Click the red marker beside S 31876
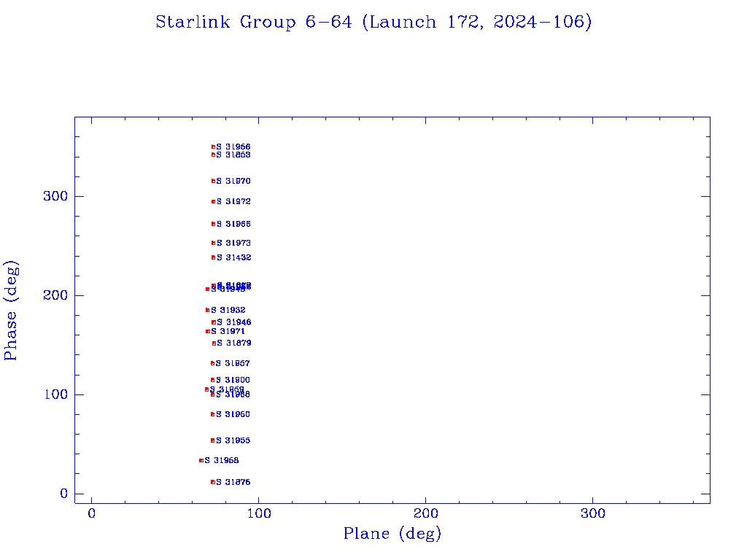 pos(213,483)
